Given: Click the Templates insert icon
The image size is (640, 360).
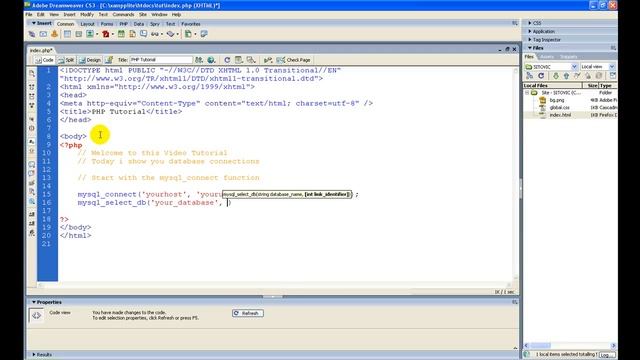Looking at the screenshot, I should click(x=188, y=34).
